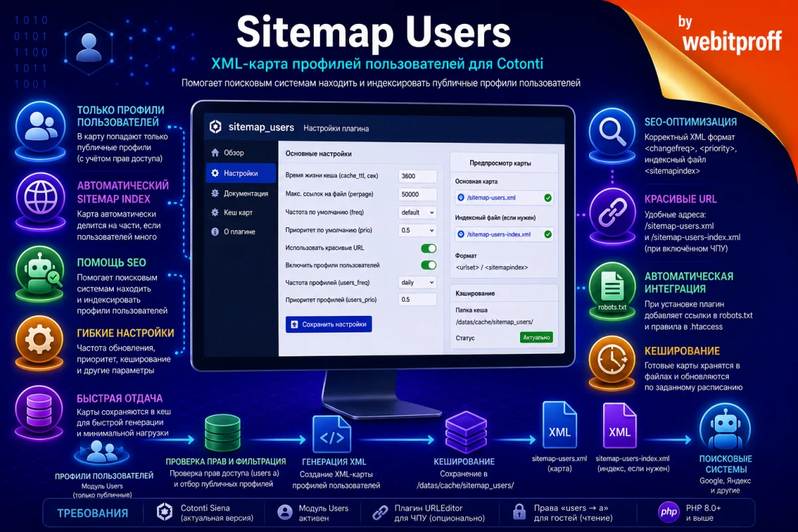The image size is (798, 532).
Task: Click the green database icon above 'Проверка прав'
Action: coord(223,434)
